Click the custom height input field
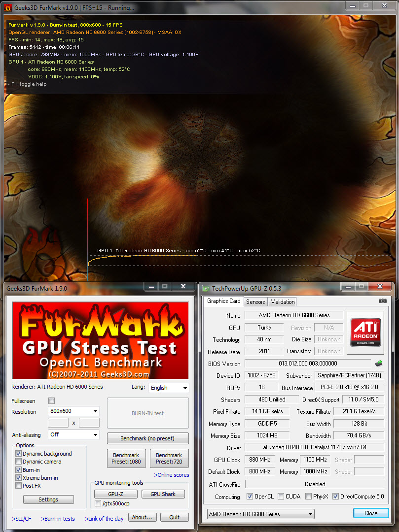The image size is (399, 532). [x=89, y=423]
